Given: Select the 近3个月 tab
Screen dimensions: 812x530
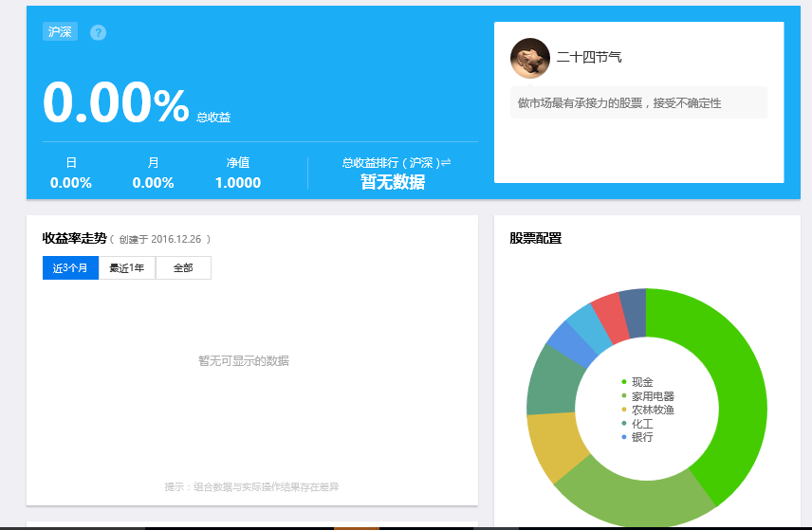Looking at the screenshot, I should coord(70,268).
